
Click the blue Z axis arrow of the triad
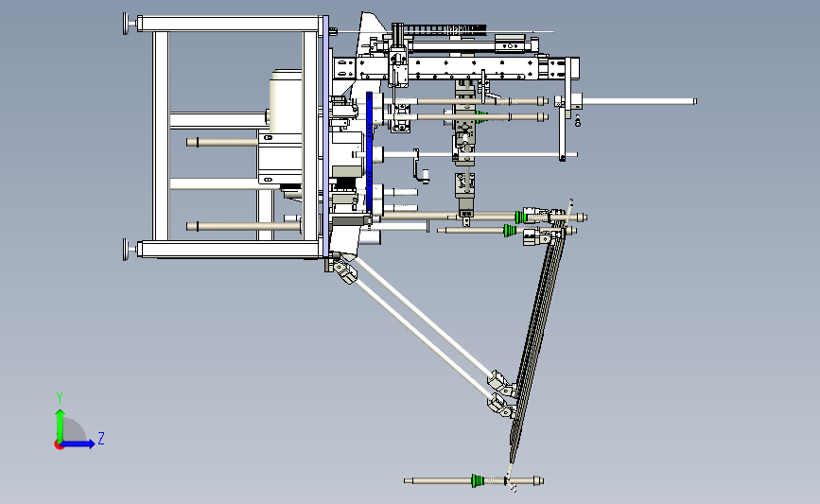tap(78, 443)
